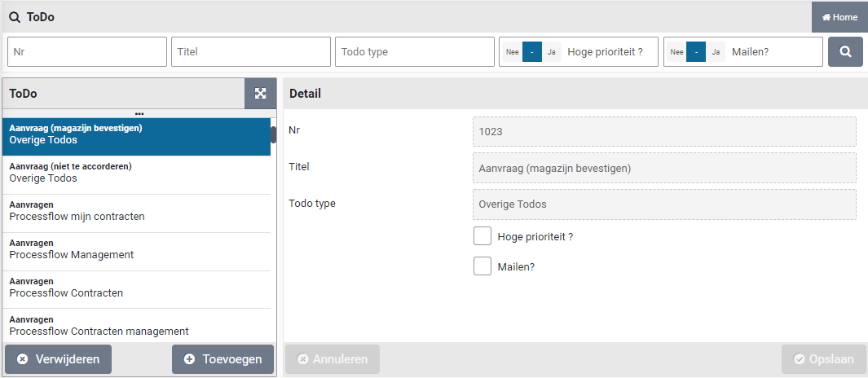Open Aanvragen Processflow mijn contracten item
Image resolution: width=868 pixels, height=378 pixels.
tap(136, 211)
